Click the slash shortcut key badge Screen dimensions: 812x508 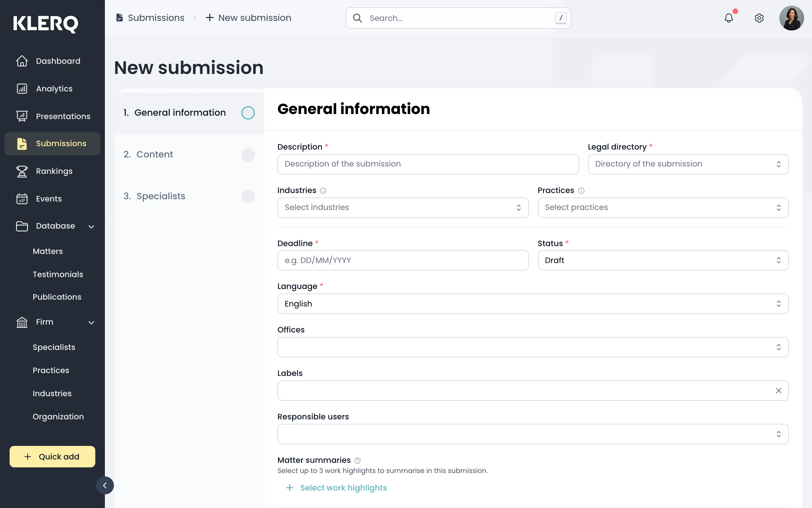pos(561,18)
